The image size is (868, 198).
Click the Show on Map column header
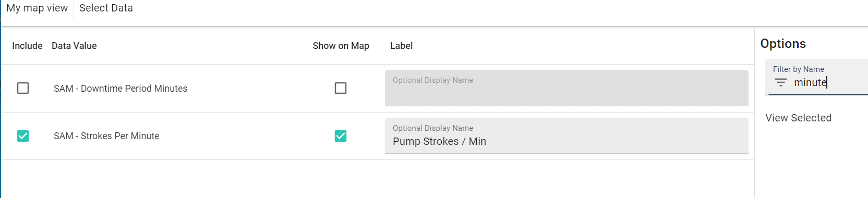pos(341,46)
